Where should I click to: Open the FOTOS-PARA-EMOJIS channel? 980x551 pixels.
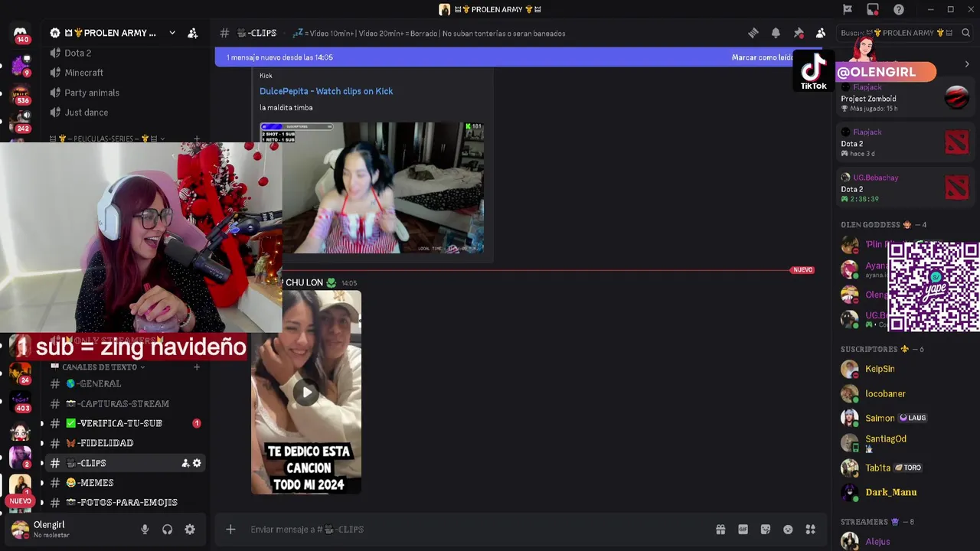coord(125,503)
